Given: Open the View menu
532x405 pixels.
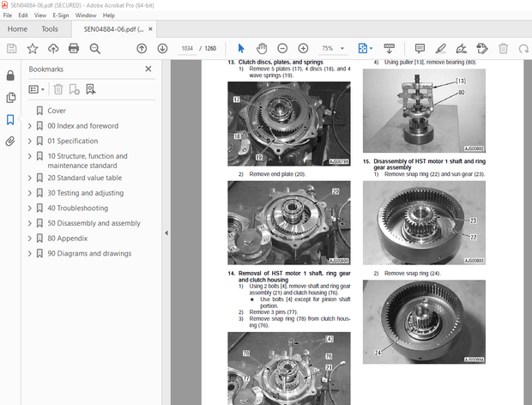Looking at the screenshot, I should [x=40, y=15].
